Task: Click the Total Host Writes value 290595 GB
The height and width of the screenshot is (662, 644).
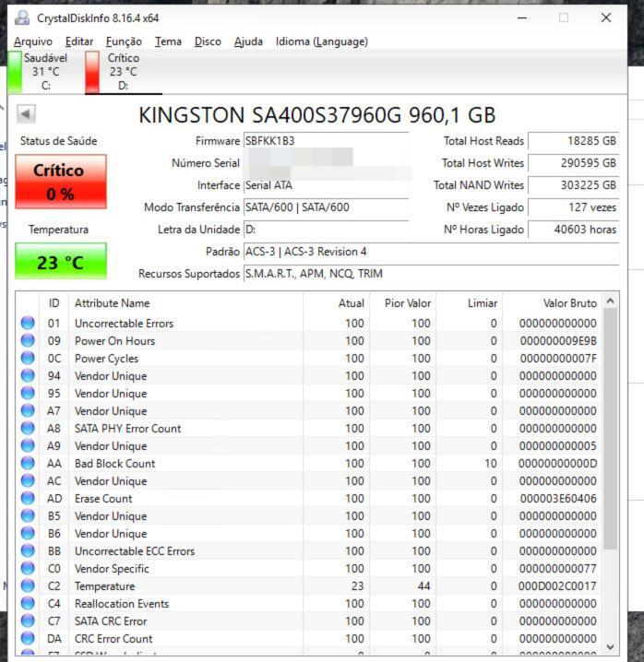Action: point(574,163)
